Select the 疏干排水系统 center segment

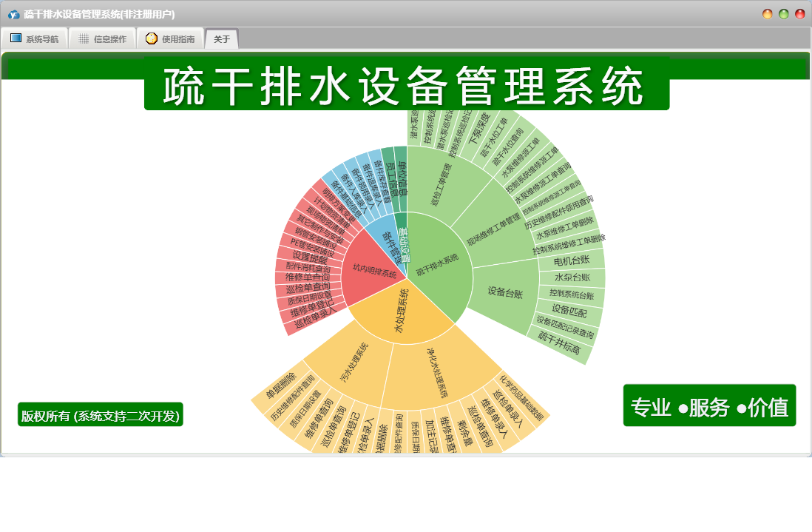438,265
